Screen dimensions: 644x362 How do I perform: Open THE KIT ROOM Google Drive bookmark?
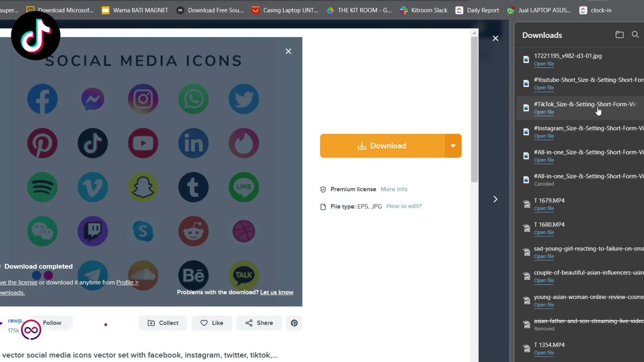coord(359,10)
